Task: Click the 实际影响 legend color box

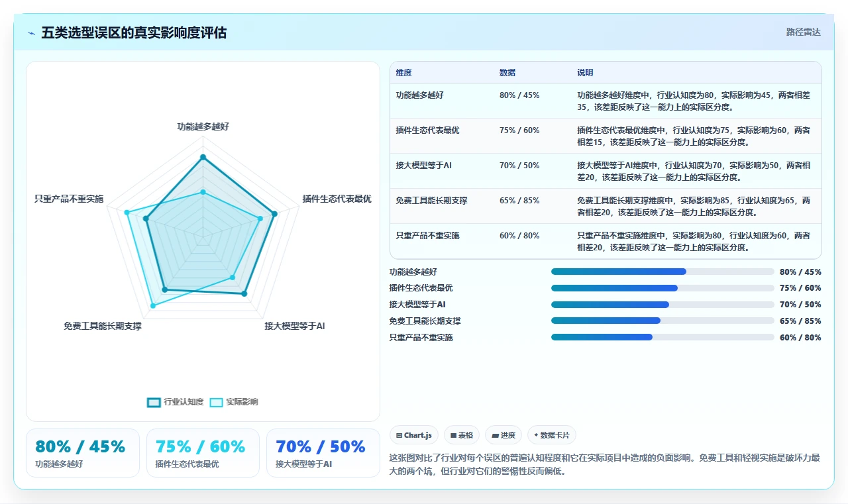Action: [x=216, y=402]
